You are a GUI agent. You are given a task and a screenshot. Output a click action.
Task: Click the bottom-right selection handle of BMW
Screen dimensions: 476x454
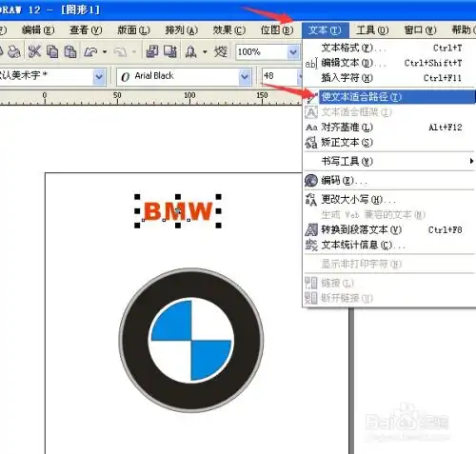(219, 226)
